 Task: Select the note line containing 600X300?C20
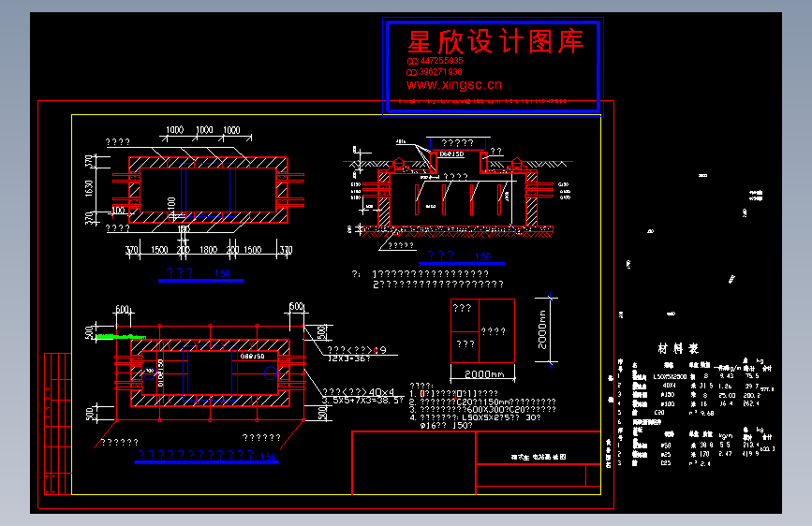482,410
